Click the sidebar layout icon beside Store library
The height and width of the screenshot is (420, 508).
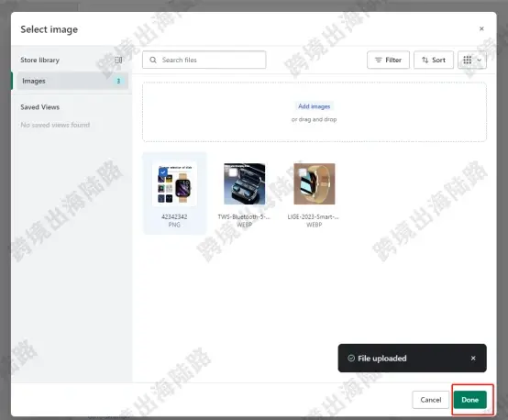click(118, 60)
